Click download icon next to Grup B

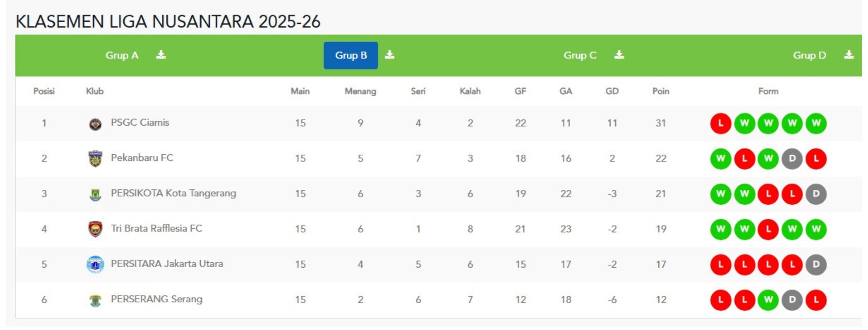[390, 55]
